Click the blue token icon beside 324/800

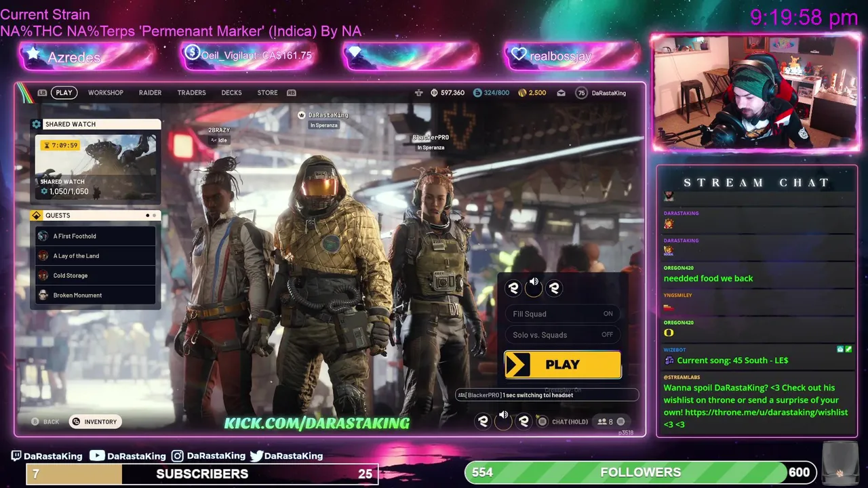click(x=477, y=93)
